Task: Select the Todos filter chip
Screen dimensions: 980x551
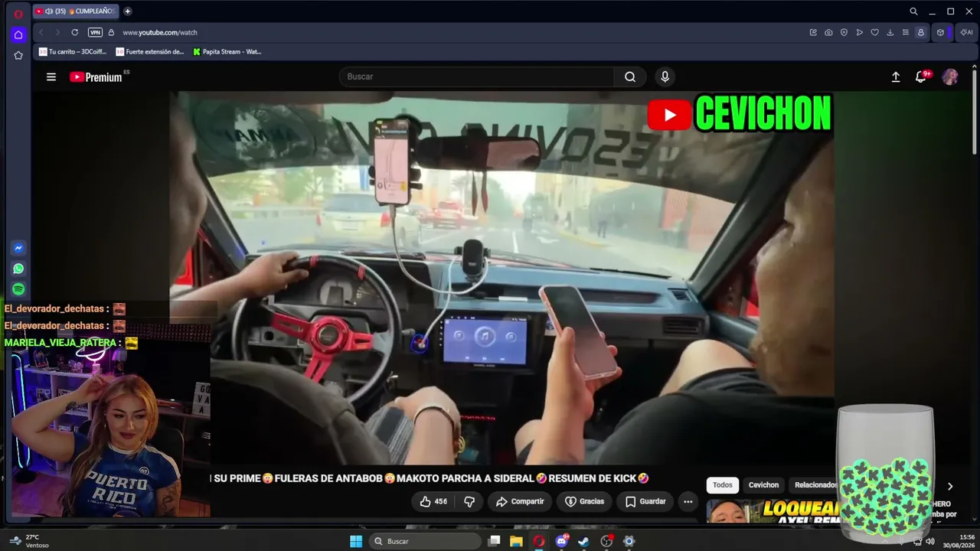Action: coord(723,484)
